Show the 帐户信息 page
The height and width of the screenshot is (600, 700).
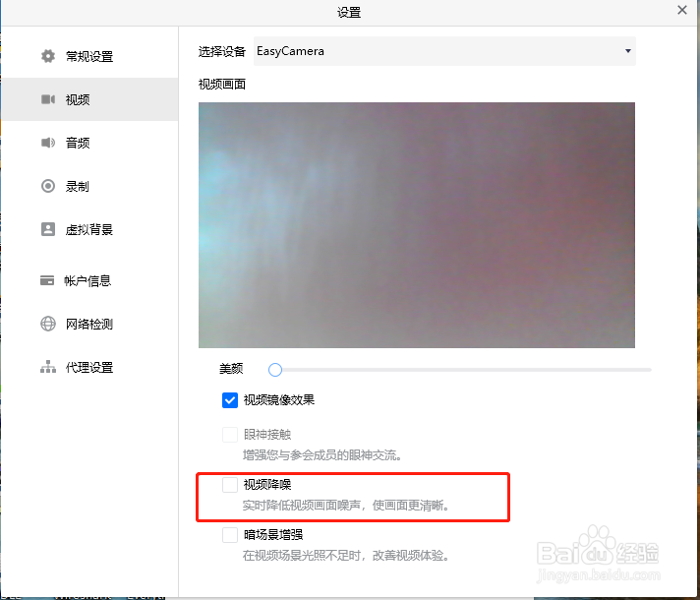89,280
